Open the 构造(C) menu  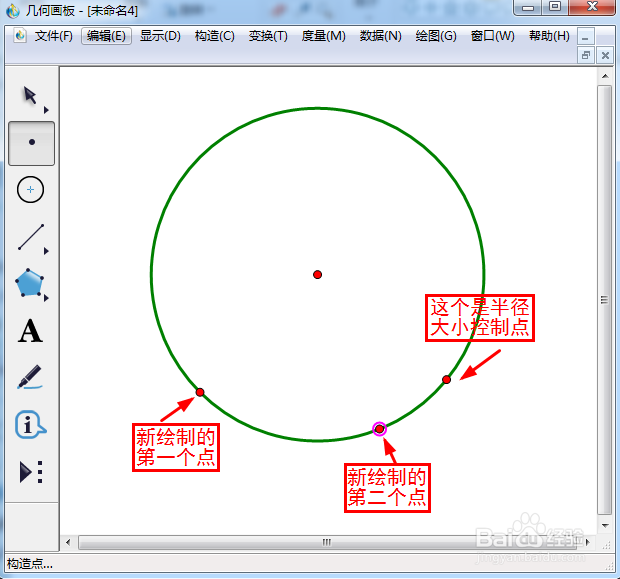tap(215, 36)
